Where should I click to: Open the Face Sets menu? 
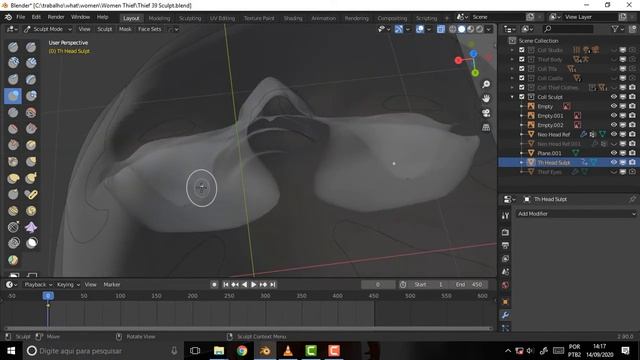(149, 29)
